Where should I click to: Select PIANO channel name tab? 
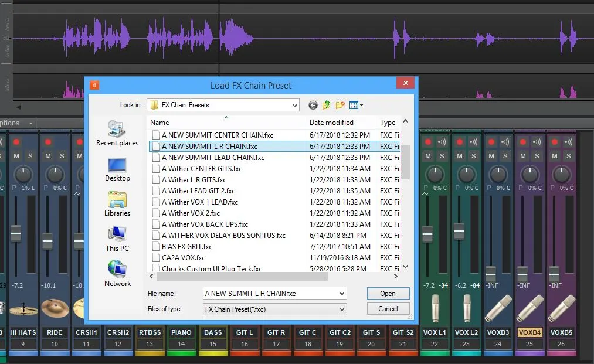[181, 332]
